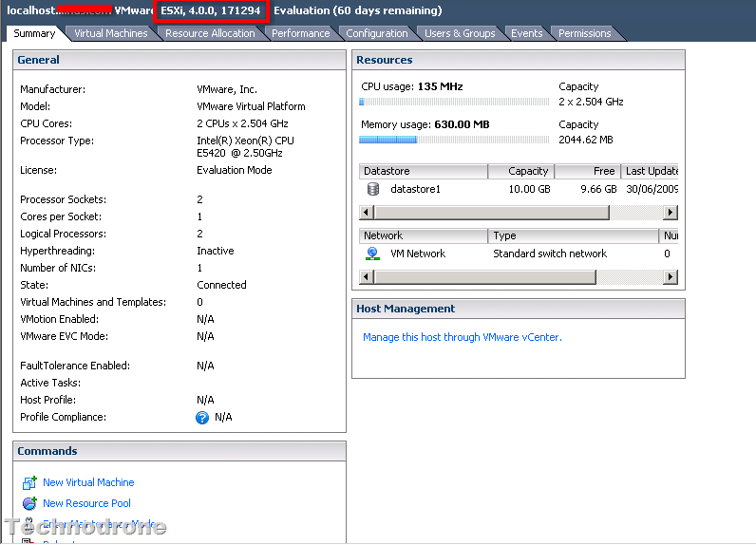
Task: Click the 9.66 GB free cell
Action: (x=598, y=189)
